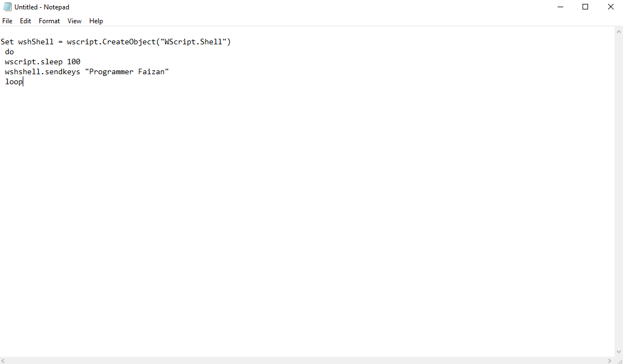This screenshot has height=364, width=623.
Task: Click the "Programmer Faizan" string text
Action: (126, 72)
